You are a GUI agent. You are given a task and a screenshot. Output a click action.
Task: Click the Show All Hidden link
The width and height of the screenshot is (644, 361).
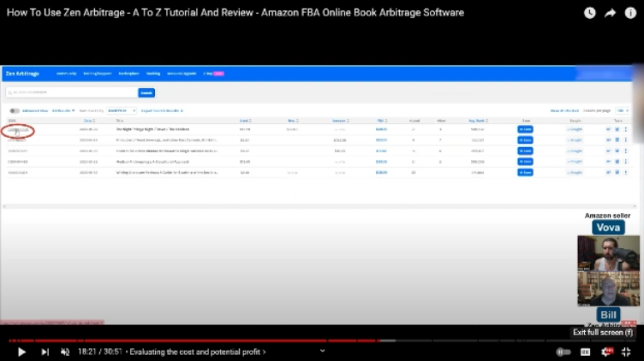[x=564, y=110]
